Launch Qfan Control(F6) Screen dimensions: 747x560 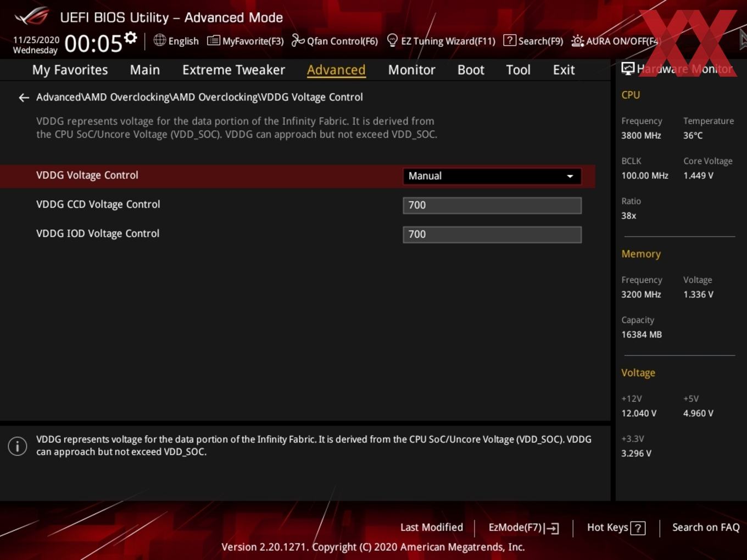coord(335,41)
